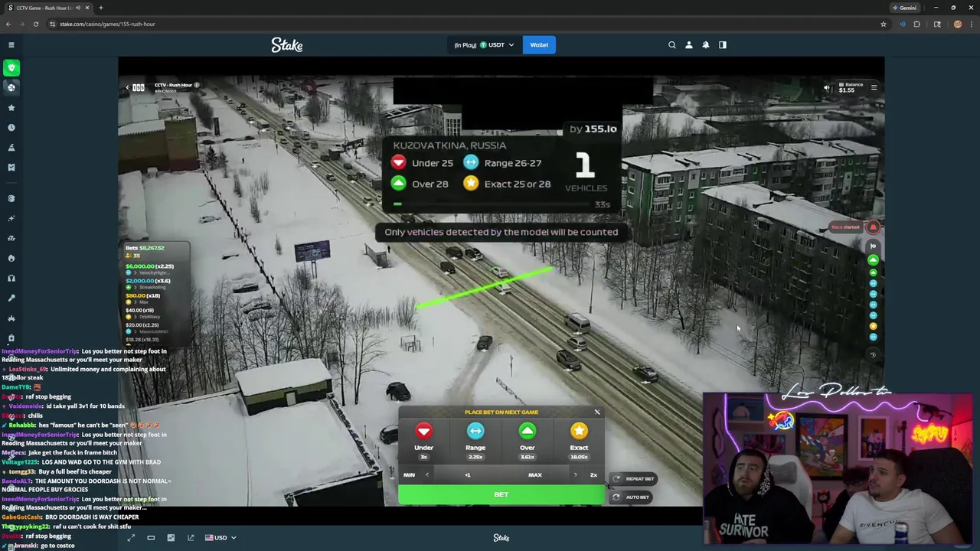Open the browser extensions puzzle icon

(x=917, y=24)
